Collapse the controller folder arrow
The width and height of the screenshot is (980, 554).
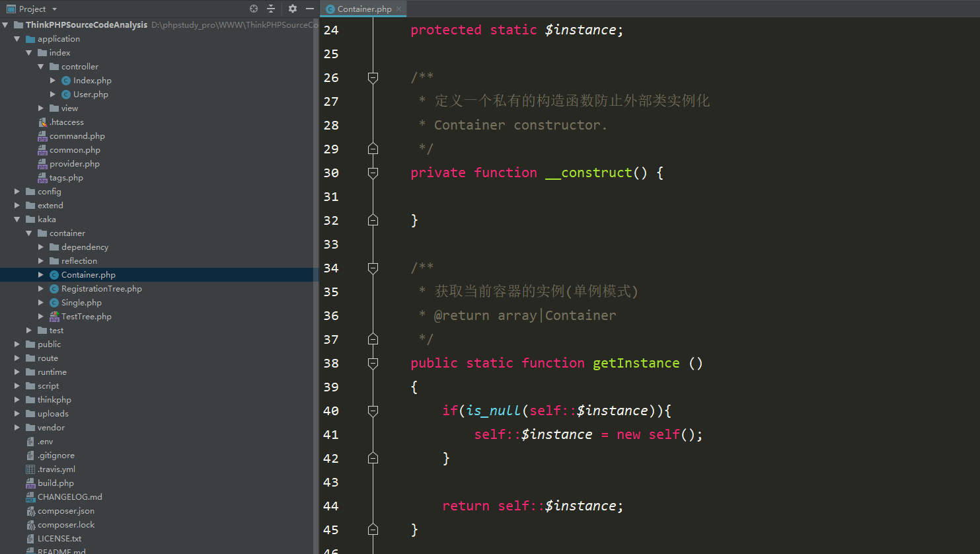[41, 67]
